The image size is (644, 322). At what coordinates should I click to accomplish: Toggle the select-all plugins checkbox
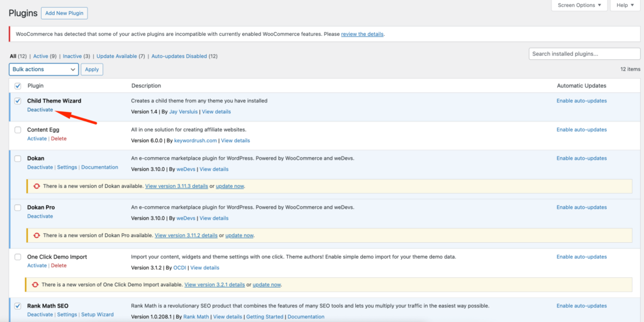pos(18,86)
